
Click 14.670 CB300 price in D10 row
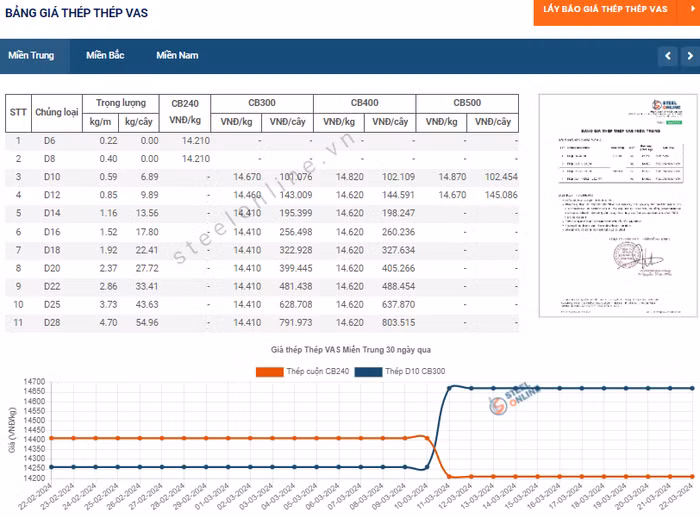tap(247, 177)
